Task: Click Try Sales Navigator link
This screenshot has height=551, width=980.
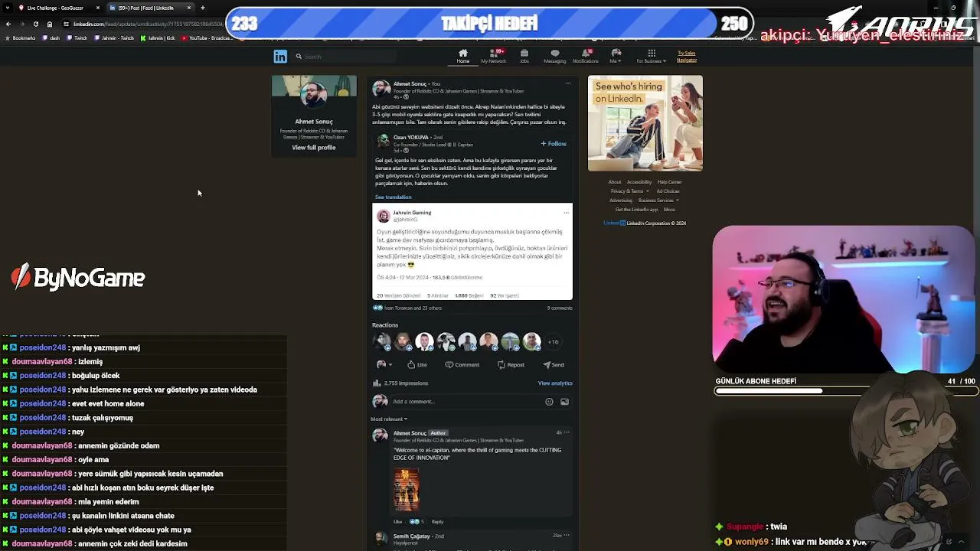Action: pos(687,57)
